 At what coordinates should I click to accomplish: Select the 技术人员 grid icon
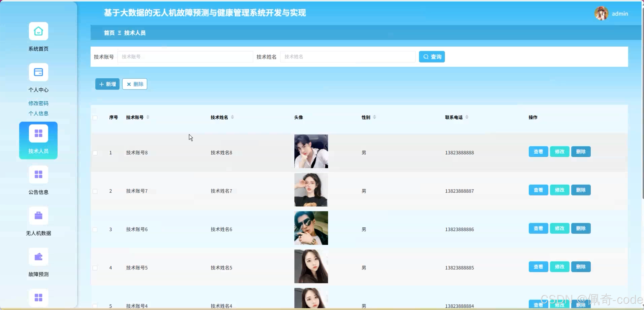[38, 133]
